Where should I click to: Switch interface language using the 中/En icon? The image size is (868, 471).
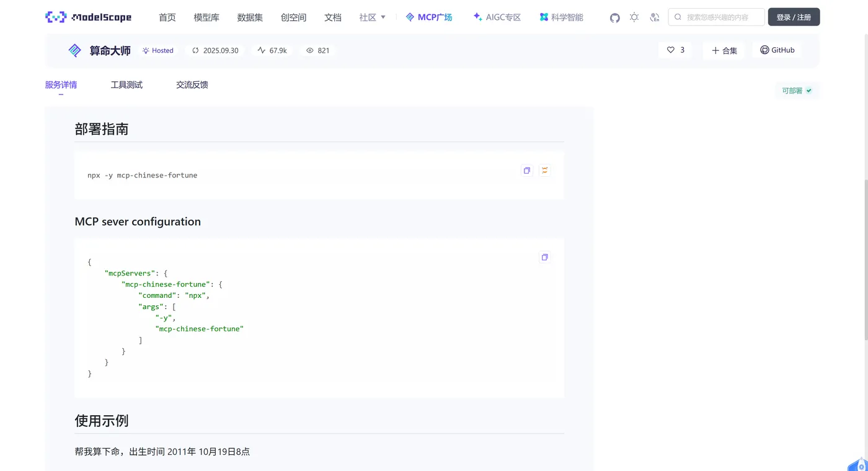[x=655, y=17]
